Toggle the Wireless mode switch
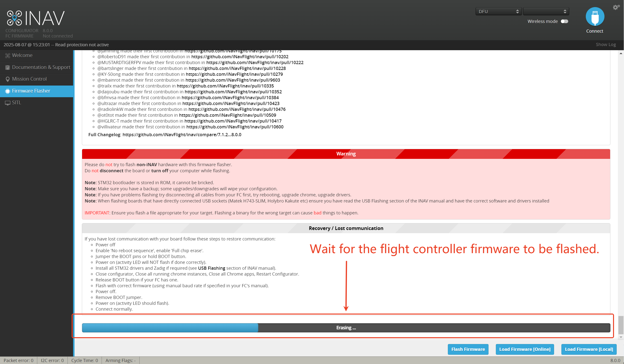The width and height of the screenshot is (624, 364). tap(565, 21)
